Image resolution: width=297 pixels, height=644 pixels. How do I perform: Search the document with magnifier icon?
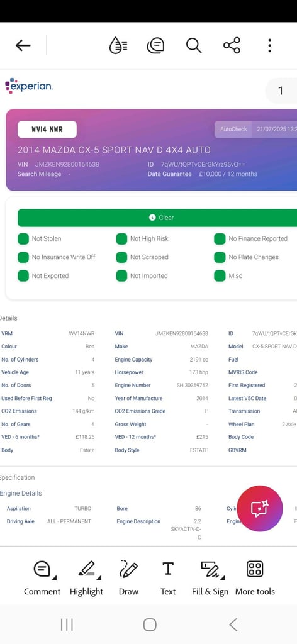coord(193,45)
